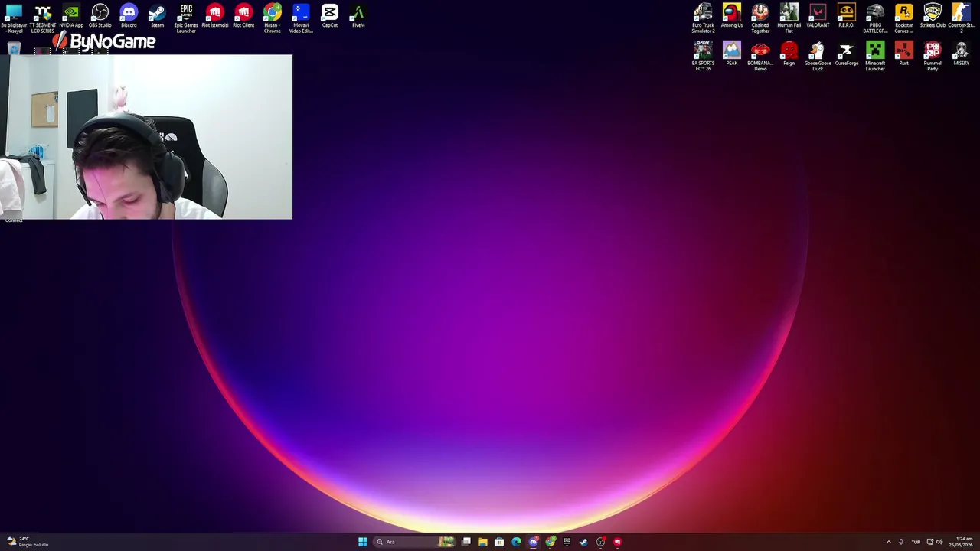Select the PUBG BATTLEGROUNDS icon
980x551 pixels.
pos(875,18)
